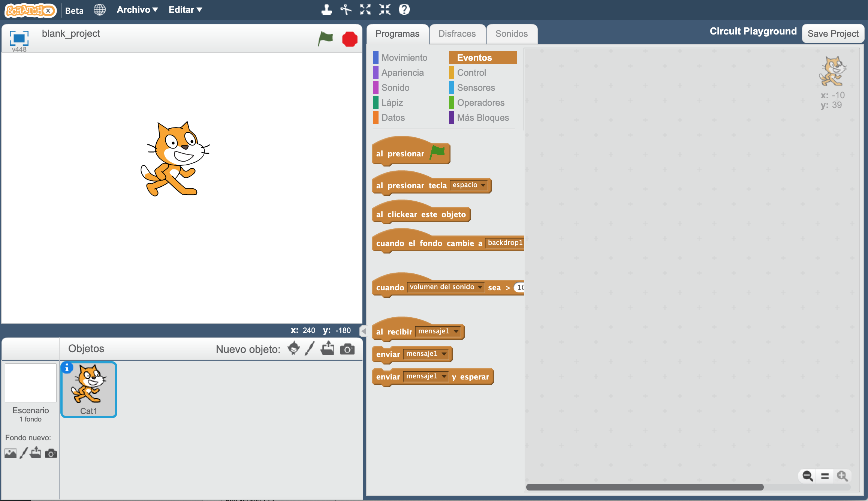Switch to the Disfraces tab
The width and height of the screenshot is (868, 501).
point(457,34)
